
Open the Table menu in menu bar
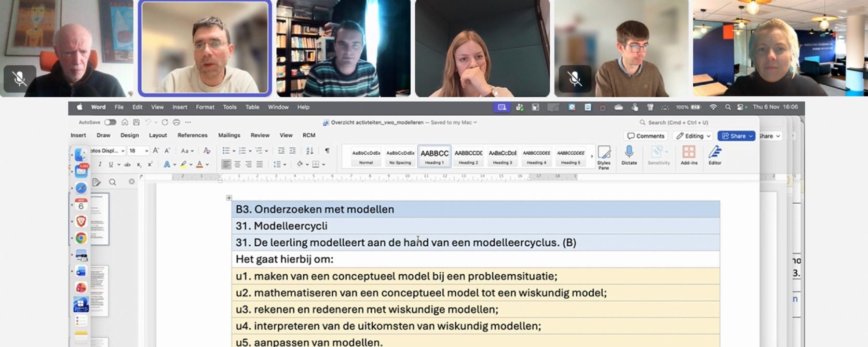click(252, 107)
